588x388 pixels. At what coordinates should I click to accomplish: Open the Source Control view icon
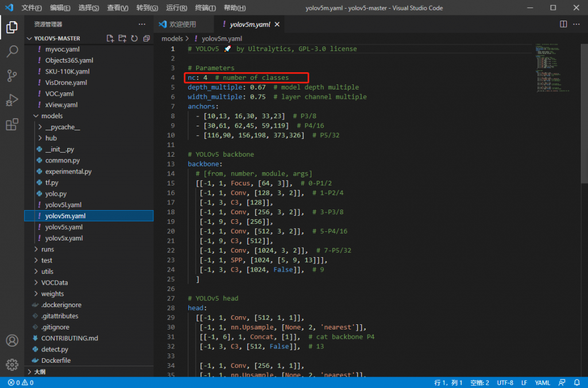(12, 76)
